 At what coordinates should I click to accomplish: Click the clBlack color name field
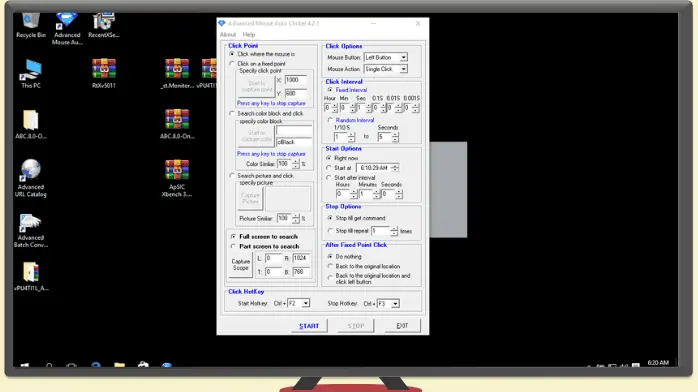pyautogui.click(x=294, y=142)
